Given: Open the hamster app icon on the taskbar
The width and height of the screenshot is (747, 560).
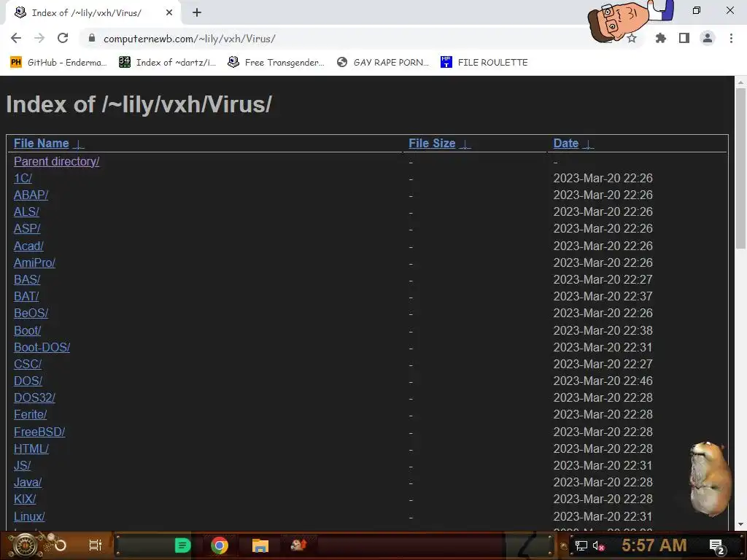Looking at the screenshot, I should click(x=299, y=545).
